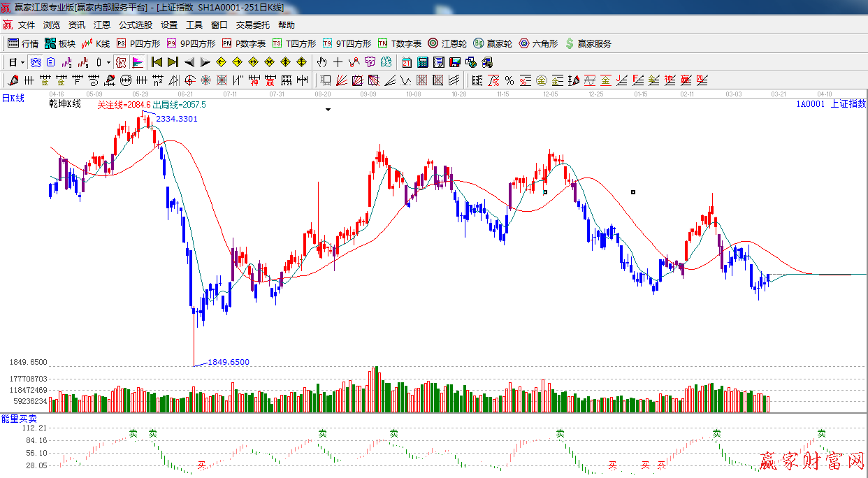Expand the candlestick style dropdown arrow
868x478 pixels.
pos(108,62)
